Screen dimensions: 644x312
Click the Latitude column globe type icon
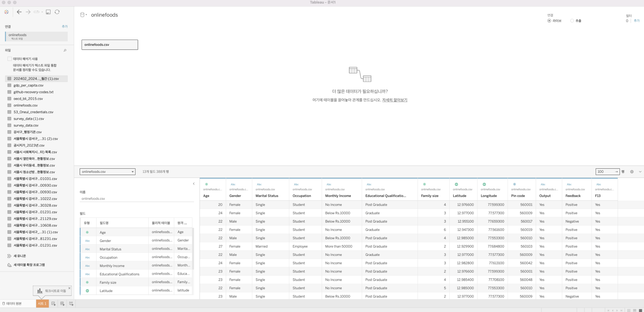pos(456,184)
